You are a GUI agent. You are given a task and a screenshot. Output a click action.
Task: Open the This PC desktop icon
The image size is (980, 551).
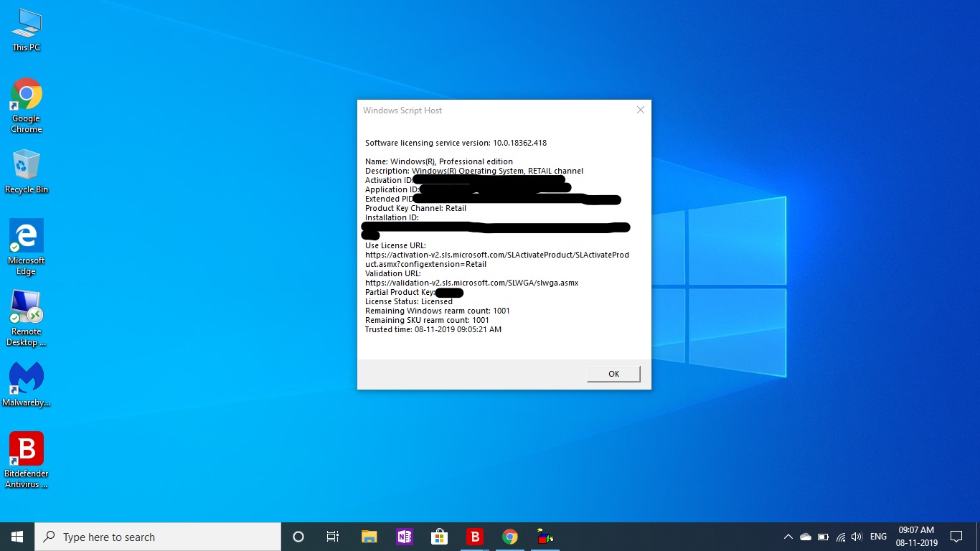pos(27,30)
